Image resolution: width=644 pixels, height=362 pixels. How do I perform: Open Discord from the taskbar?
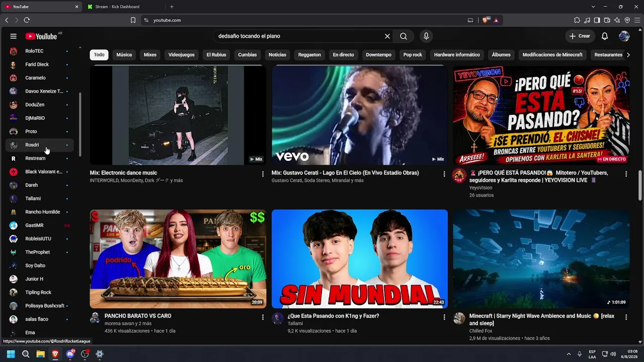point(70,354)
